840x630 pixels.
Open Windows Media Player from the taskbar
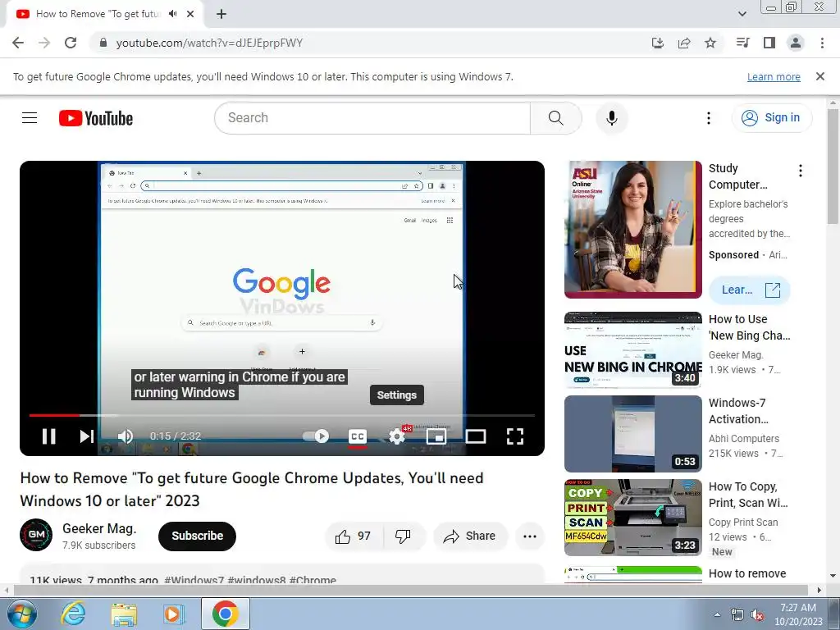[x=173, y=614]
